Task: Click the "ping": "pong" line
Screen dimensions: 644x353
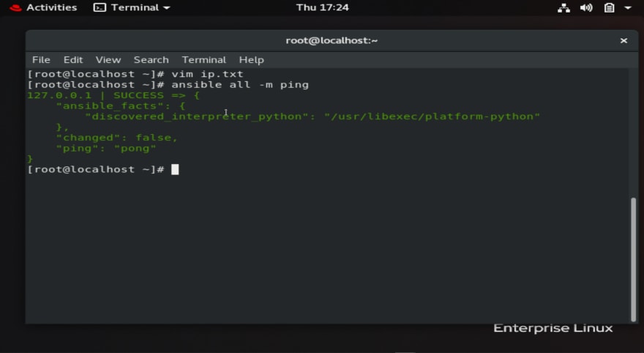Action: click(106, 149)
